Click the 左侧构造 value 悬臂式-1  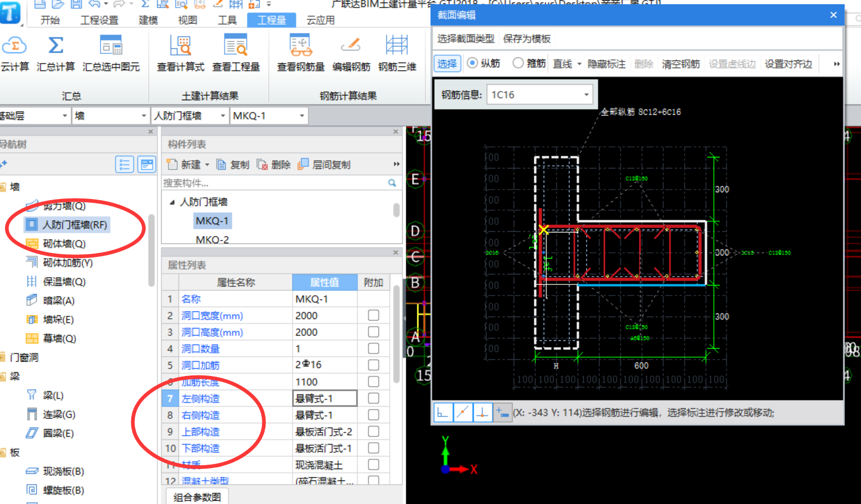click(325, 398)
